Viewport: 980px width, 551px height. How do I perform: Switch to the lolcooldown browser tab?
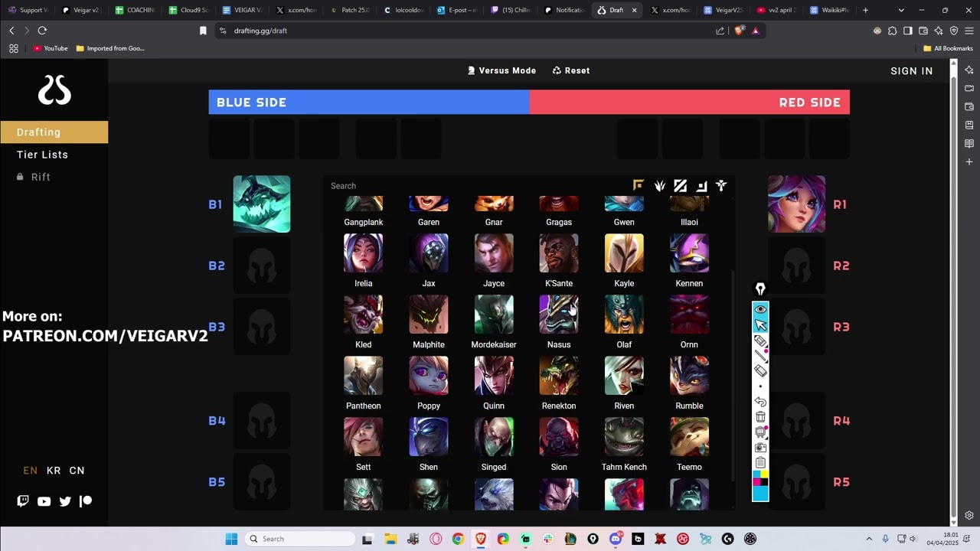coord(403,10)
